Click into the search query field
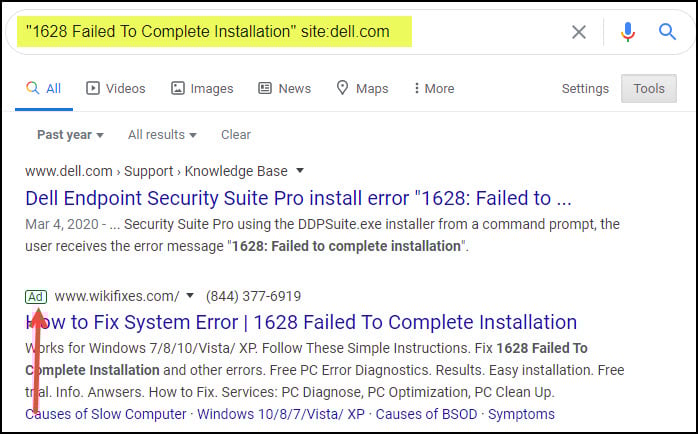The height and width of the screenshot is (434, 698). (285, 32)
